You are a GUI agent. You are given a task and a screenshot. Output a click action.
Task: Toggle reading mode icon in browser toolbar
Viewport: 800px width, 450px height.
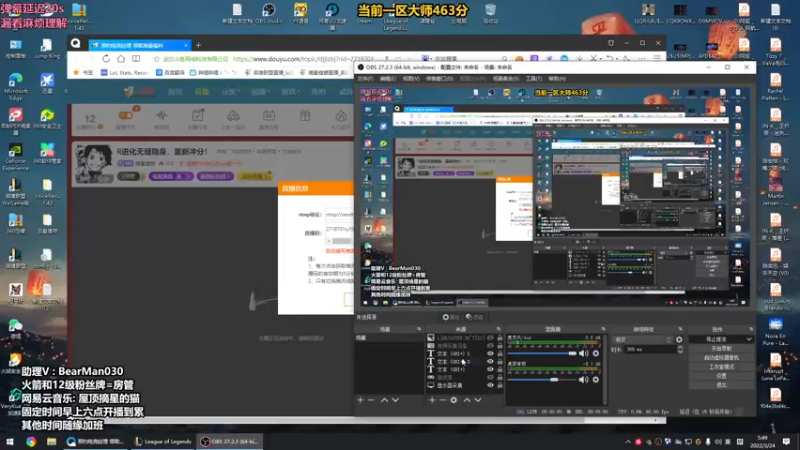(x=136, y=59)
